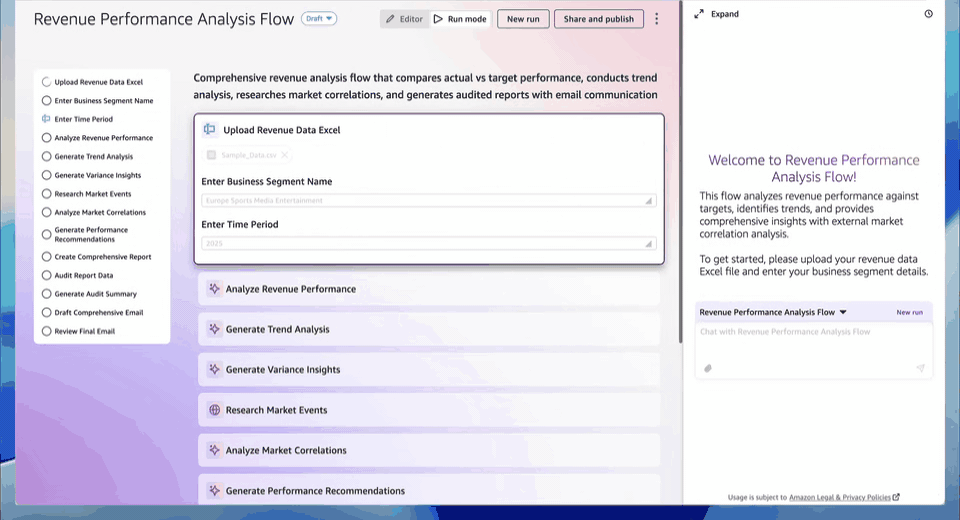
Task: Click the Enter Business Segment Name input field
Action: [x=429, y=200]
